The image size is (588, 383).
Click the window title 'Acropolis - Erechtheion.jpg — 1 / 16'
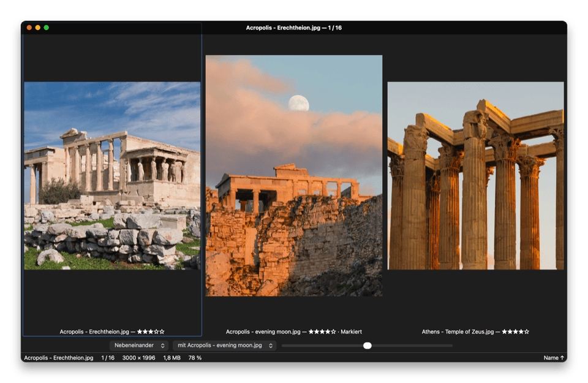pos(293,28)
